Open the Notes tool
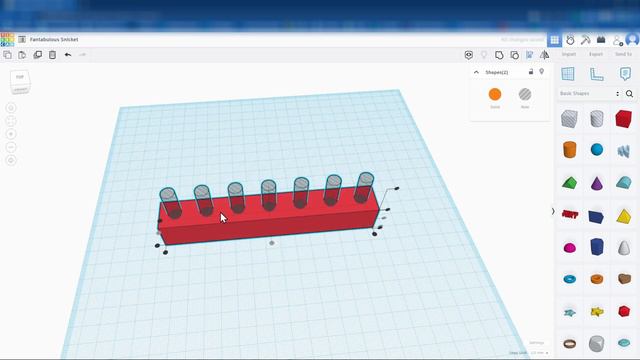The image size is (640, 360). coord(625,74)
